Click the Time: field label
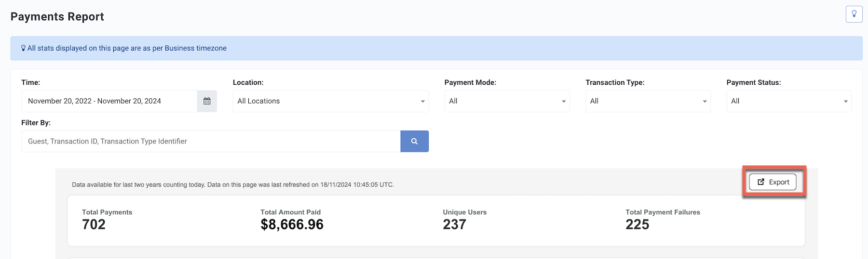The height and width of the screenshot is (259, 868). pos(30,82)
